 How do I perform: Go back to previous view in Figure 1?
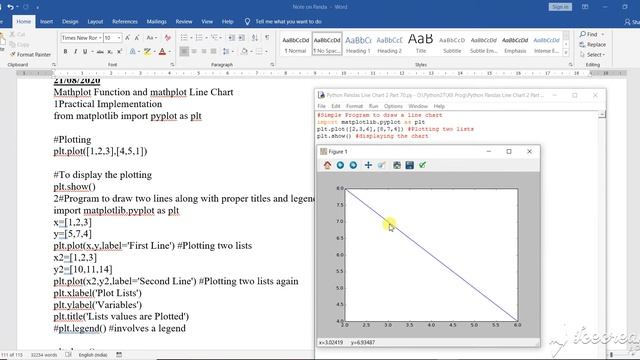[x=340, y=165]
